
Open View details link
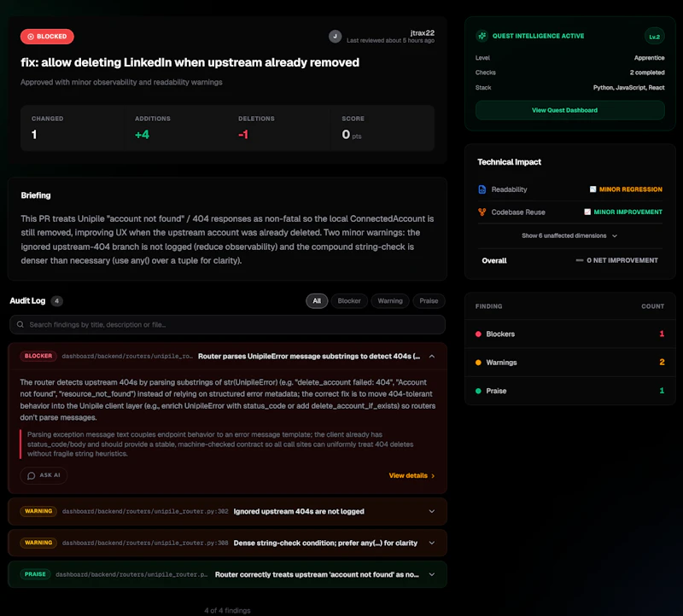click(x=412, y=475)
